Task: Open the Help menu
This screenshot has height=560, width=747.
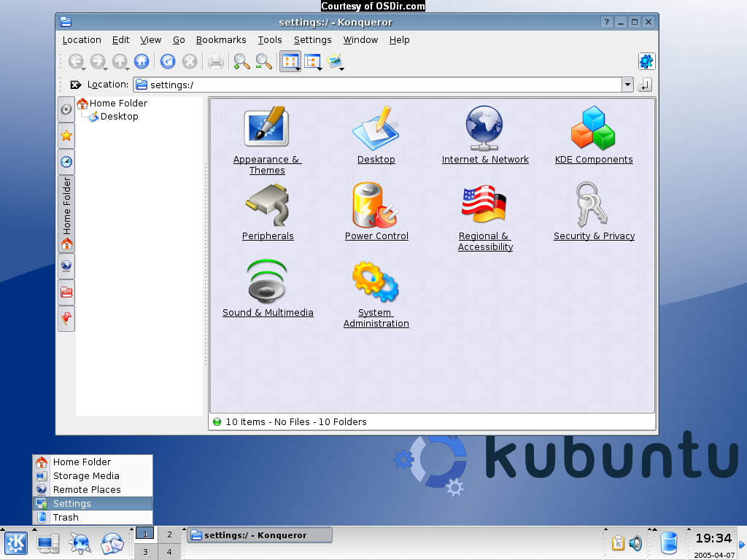Action: click(x=399, y=40)
